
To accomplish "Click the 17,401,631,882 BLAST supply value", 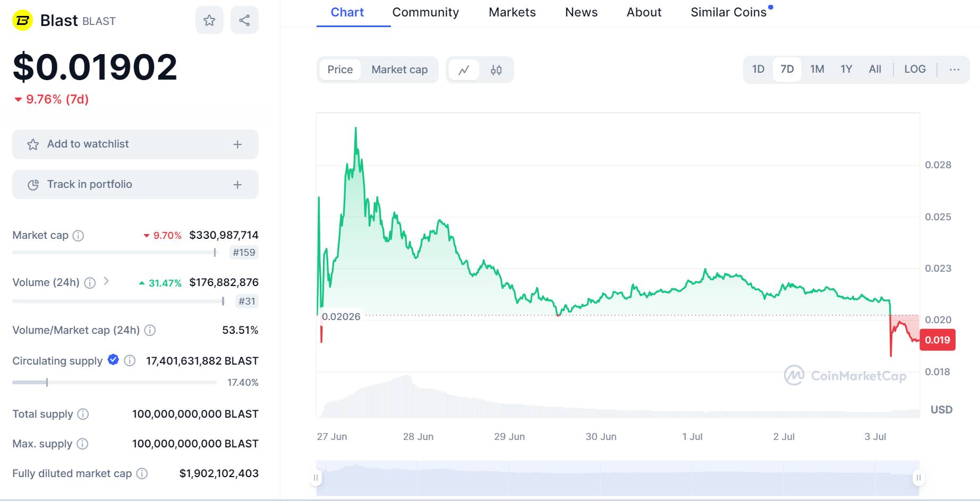I will point(202,361).
